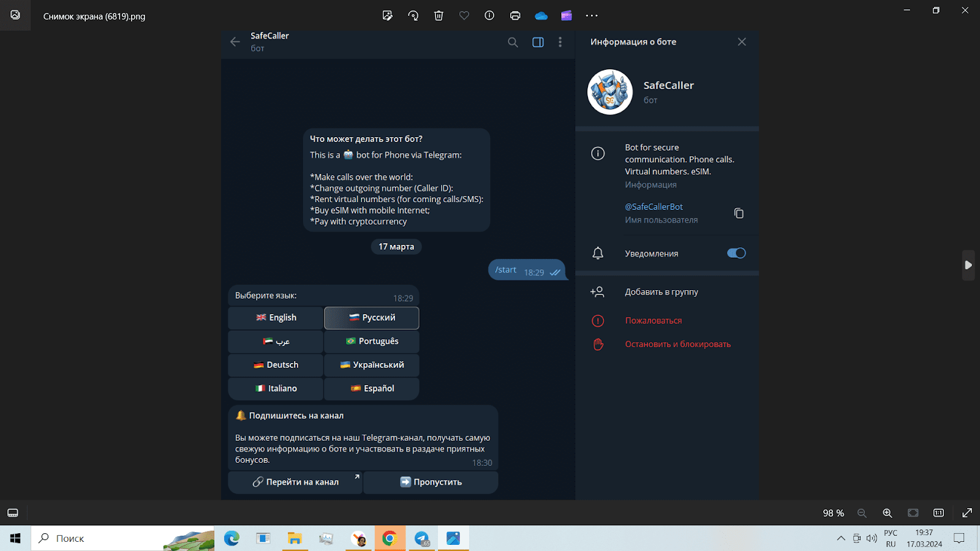The image size is (980, 551).
Task: Open file info with the info icon
Action: pos(489,16)
